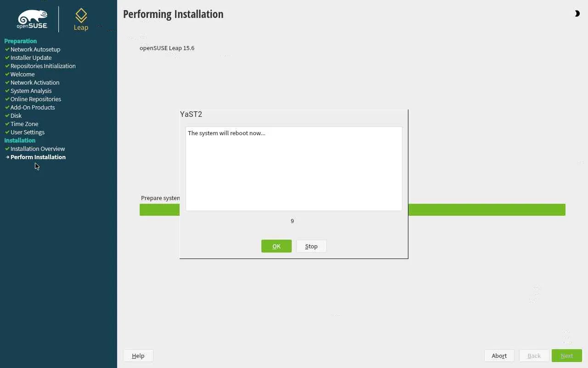588x368 pixels.
Task: Click the checkmark beside Network Autosetup
Action: [7, 49]
